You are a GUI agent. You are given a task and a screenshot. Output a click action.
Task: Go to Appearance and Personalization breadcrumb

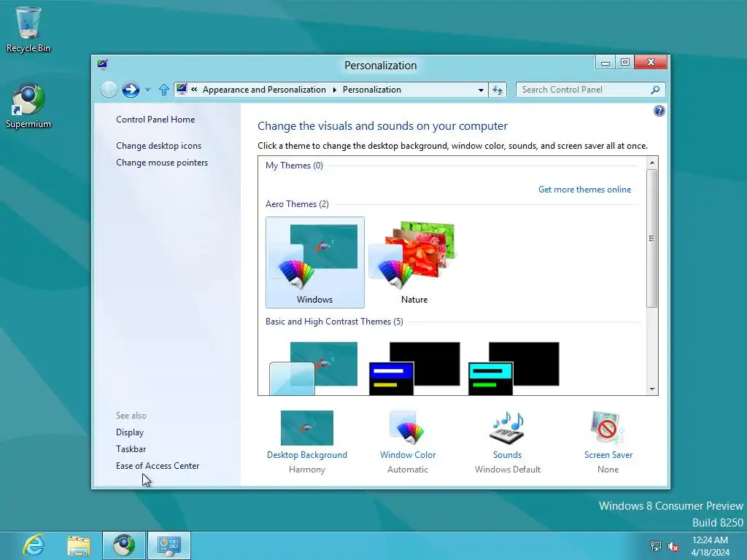tap(264, 90)
